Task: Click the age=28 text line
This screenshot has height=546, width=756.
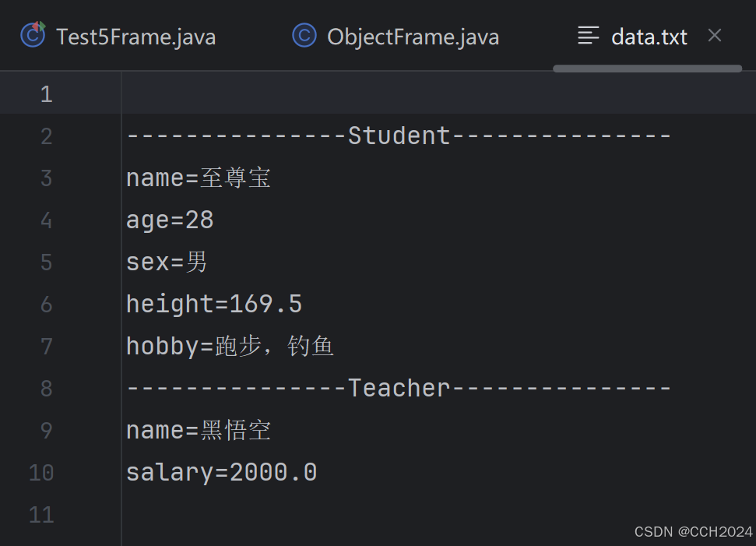Action: click(x=170, y=220)
